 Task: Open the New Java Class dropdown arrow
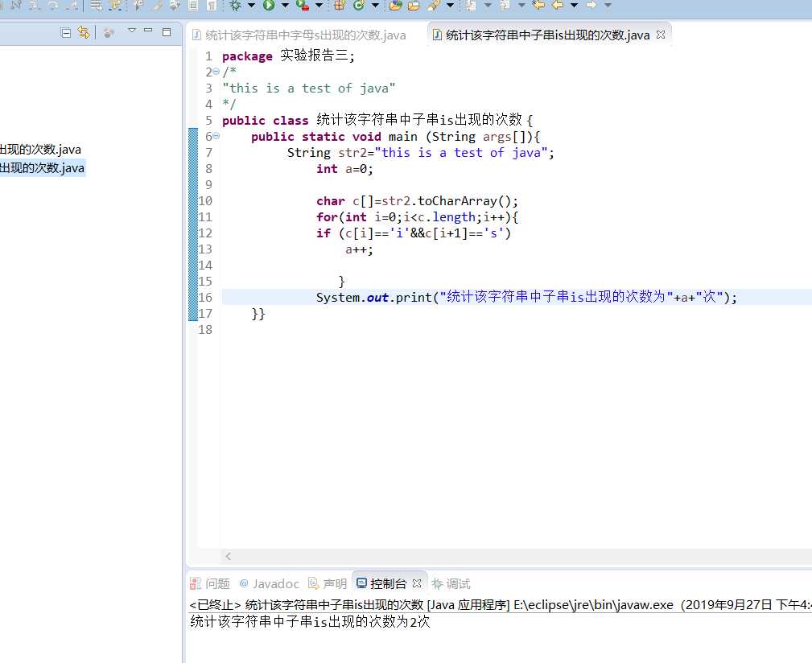click(x=375, y=5)
